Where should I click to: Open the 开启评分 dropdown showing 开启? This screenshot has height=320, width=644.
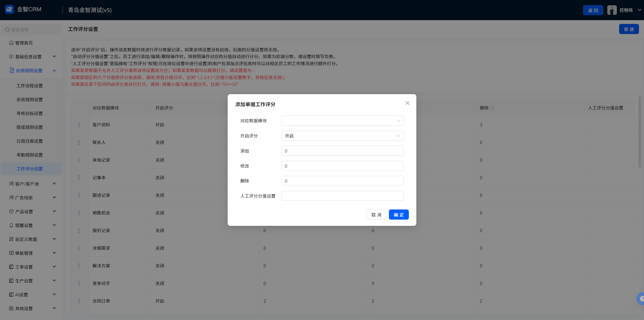pos(342,136)
